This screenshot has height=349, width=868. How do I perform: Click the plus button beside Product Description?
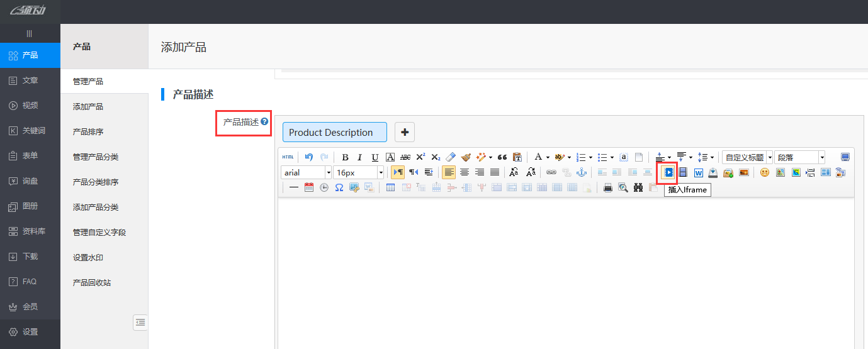pyautogui.click(x=404, y=132)
